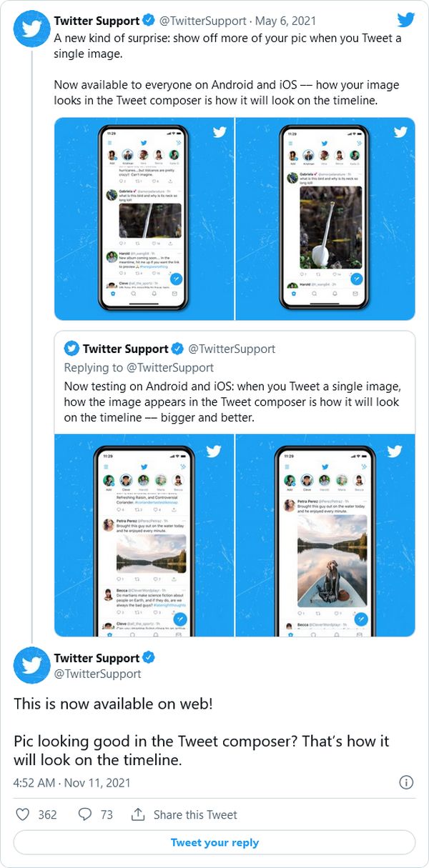Click the reply speech bubble icon
429x868 pixels.
click(x=85, y=814)
